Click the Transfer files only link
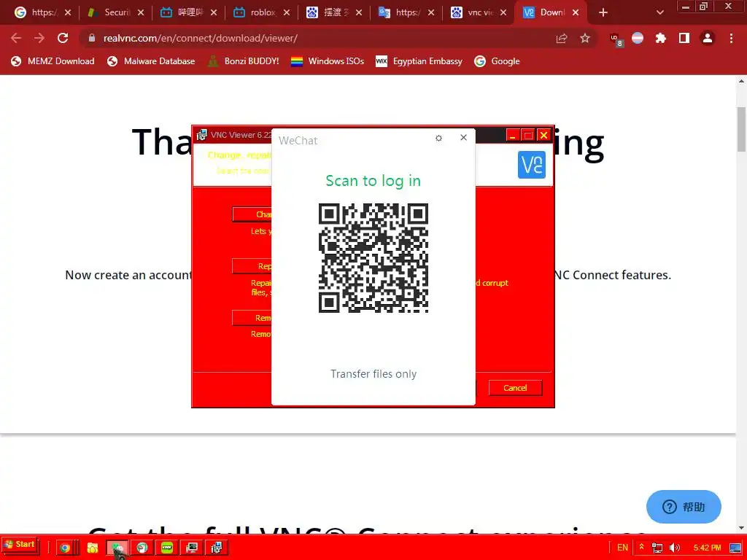The height and width of the screenshot is (560, 747). point(373,374)
